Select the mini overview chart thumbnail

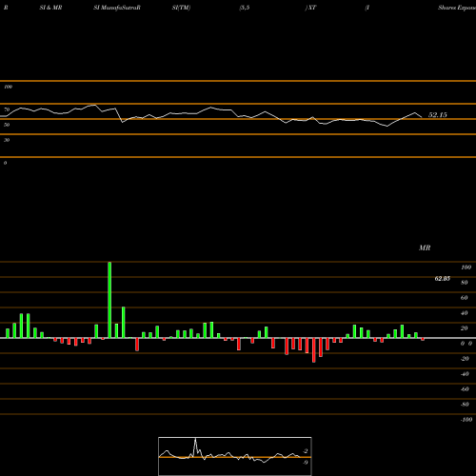[235, 456]
